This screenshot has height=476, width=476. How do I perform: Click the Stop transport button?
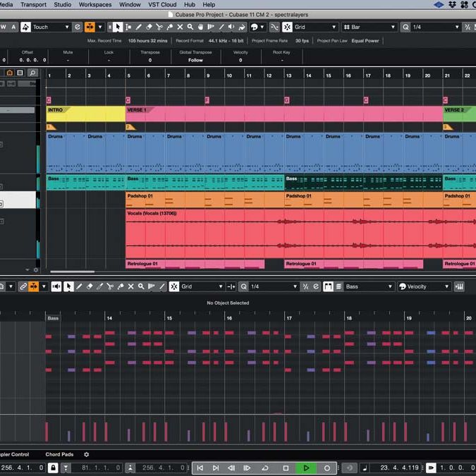click(x=286, y=468)
